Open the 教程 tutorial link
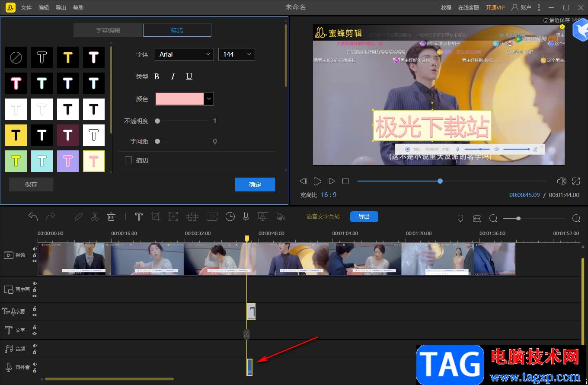The height and width of the screenshot is (385, 588). 446,7
